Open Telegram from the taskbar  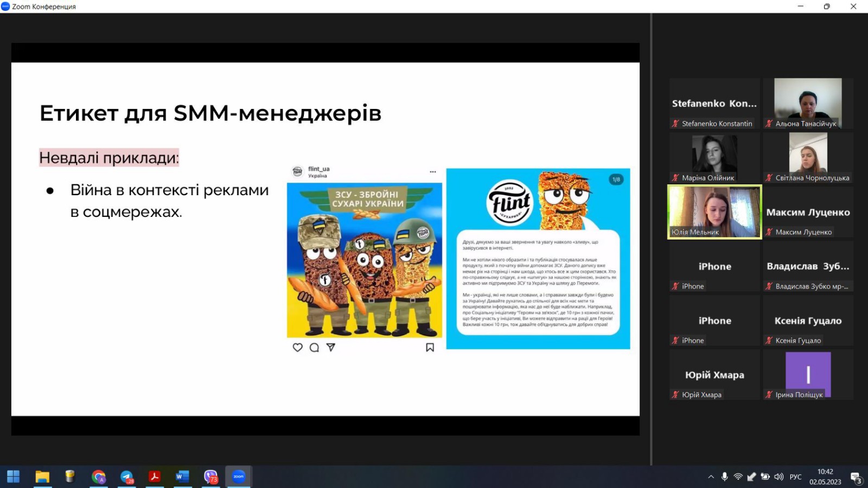coord(126,477)
